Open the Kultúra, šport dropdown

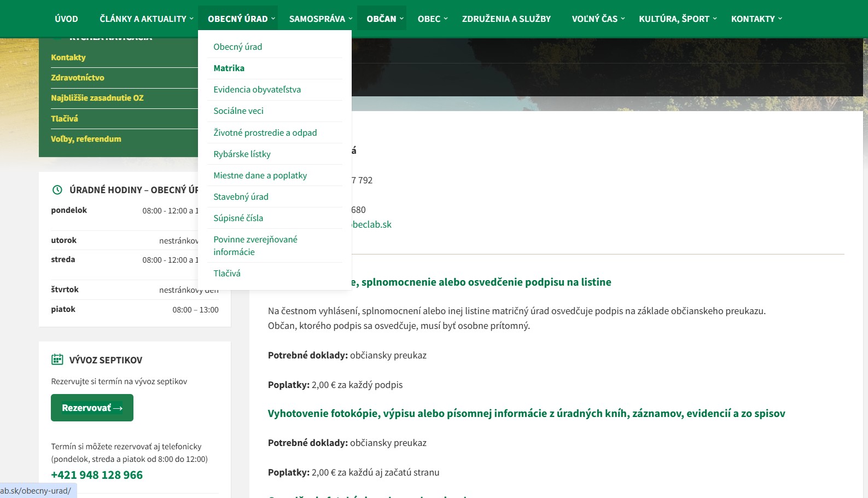pyautogui.click(x=677, y=19)
